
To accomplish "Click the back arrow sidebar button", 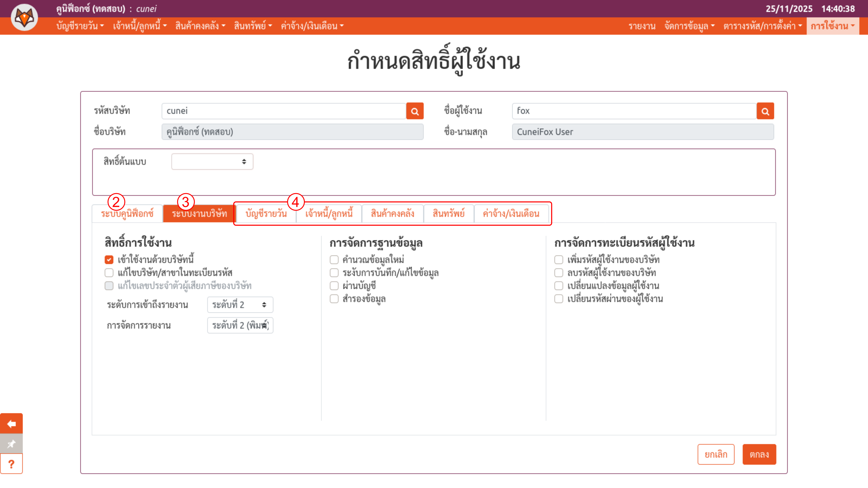I will (11, 423).
